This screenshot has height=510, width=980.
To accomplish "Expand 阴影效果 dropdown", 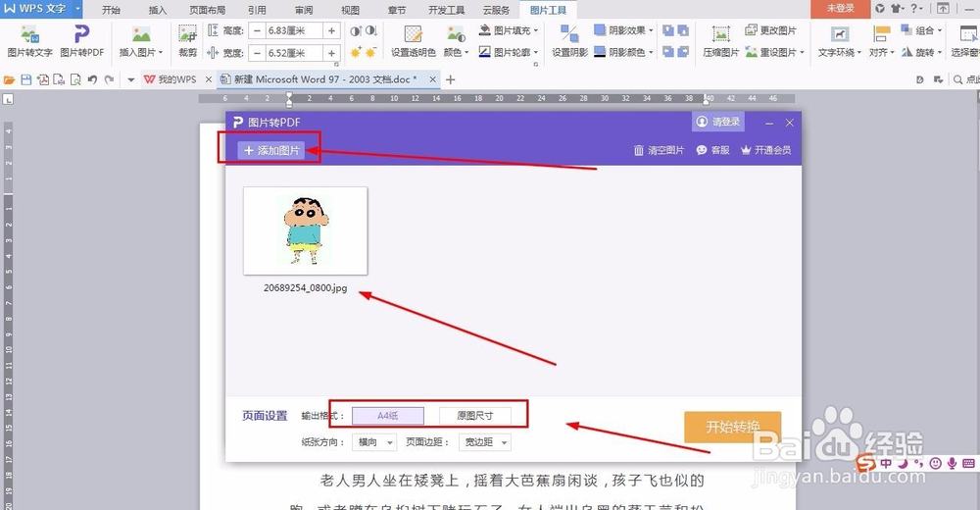I will pyautogui.click(x=651, y=30).
